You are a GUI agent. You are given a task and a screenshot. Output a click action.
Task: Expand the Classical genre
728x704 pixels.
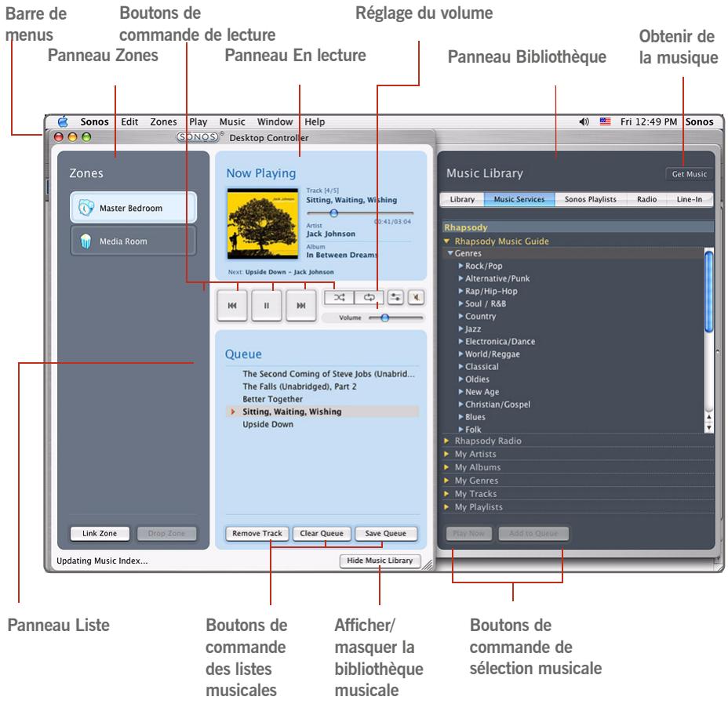click(460, 366)
